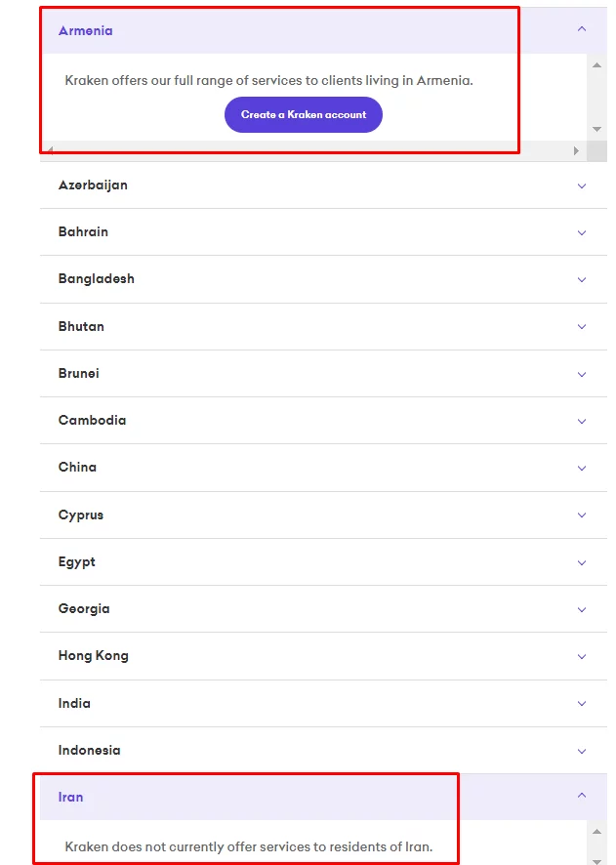Viewport: 616px width, 865px height.
Task: Click the Brunei chevron icon
Action: pyautogui.click(x=582, y=374)
